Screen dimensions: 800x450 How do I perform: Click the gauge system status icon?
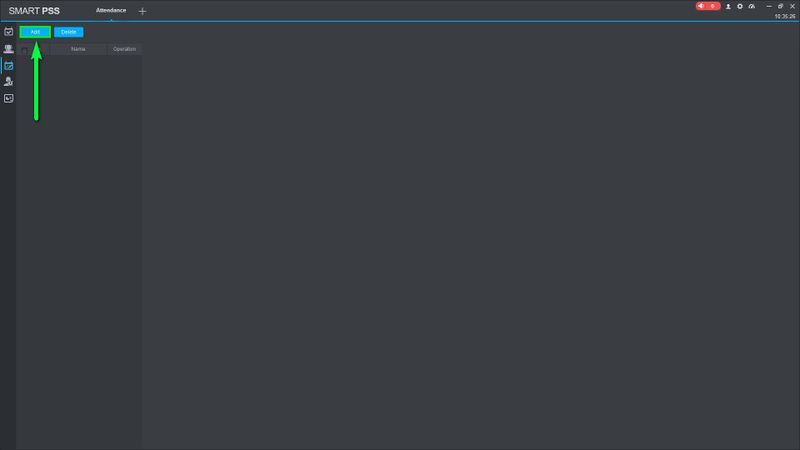[x=752, y=7]
